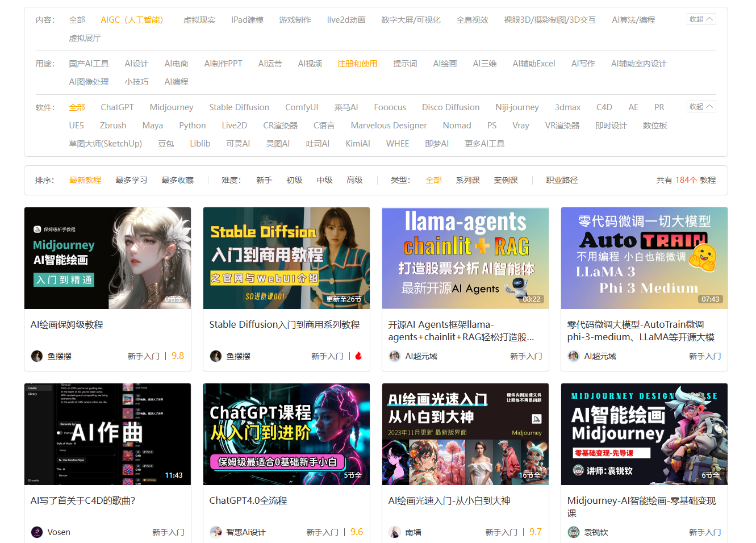Filter software by KimiAI

click(358, 144)
